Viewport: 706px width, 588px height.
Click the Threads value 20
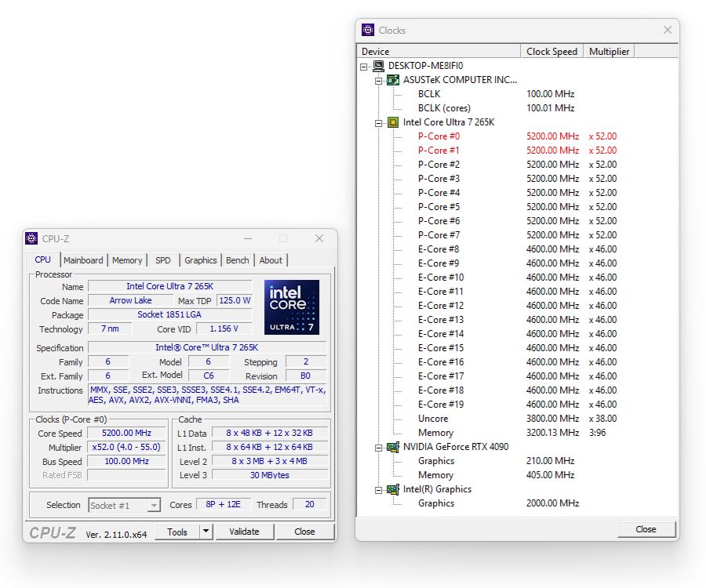310,504
